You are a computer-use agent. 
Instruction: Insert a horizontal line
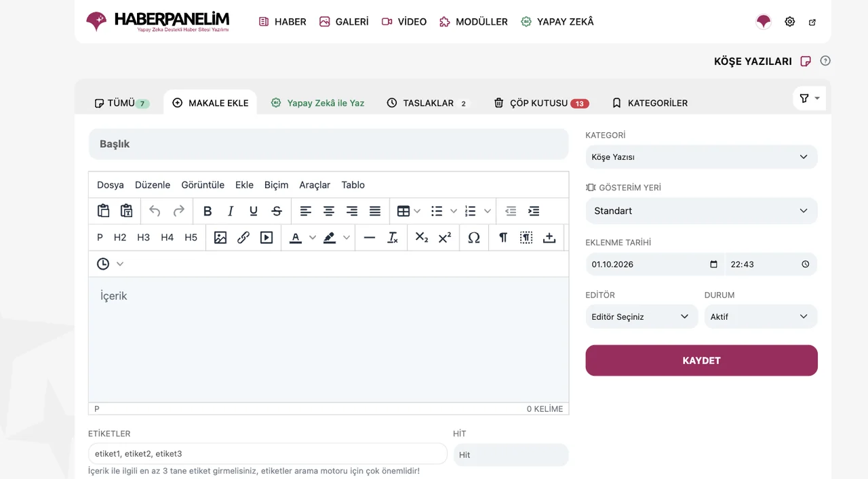[x=370, y=237]
